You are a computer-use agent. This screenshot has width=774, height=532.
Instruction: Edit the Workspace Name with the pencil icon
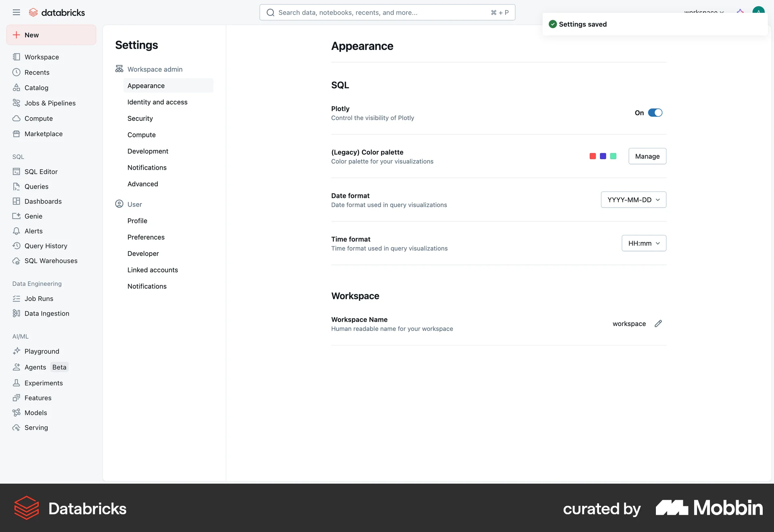pos(658,324)
